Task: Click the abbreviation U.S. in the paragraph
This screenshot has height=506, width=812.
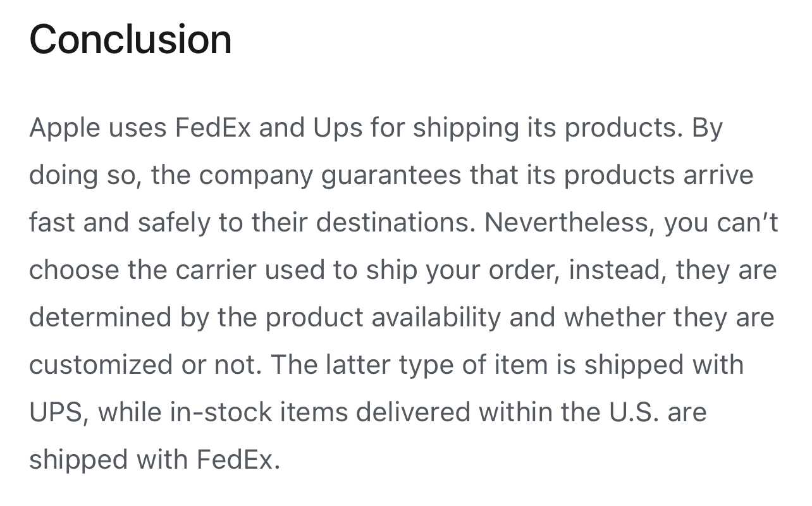Action: pos(634,412)
